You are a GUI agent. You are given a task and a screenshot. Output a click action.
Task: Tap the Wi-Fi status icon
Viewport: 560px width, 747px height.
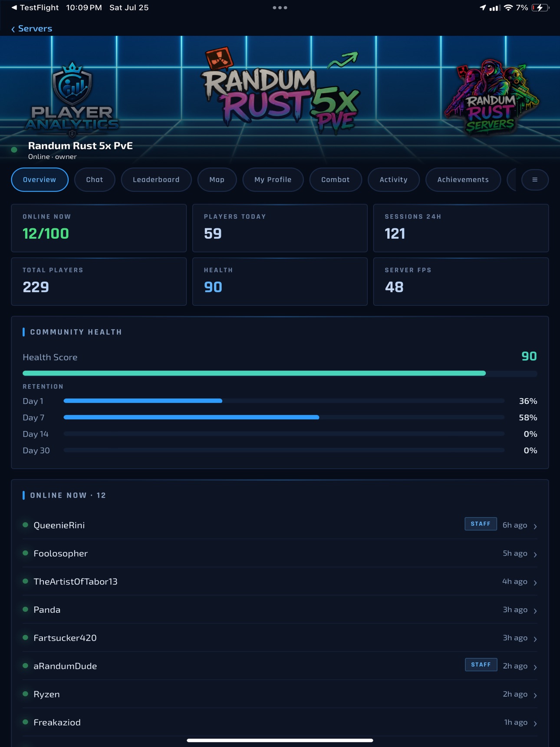(508, 7)
